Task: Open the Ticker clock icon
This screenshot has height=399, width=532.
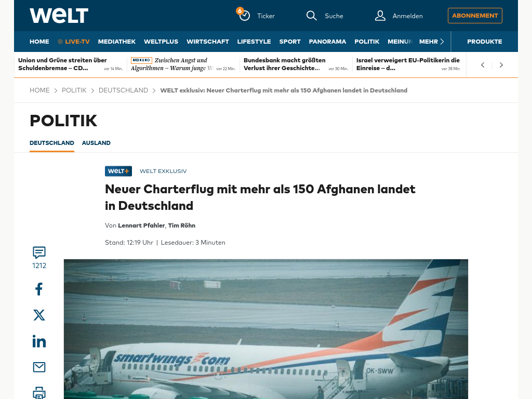Action: tap(244, 16)
